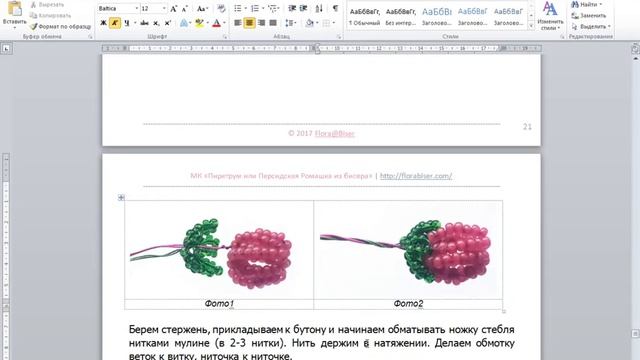Click the Sort A-Z icon
This screenshot has height=360, width=640.
coord(319,9)
